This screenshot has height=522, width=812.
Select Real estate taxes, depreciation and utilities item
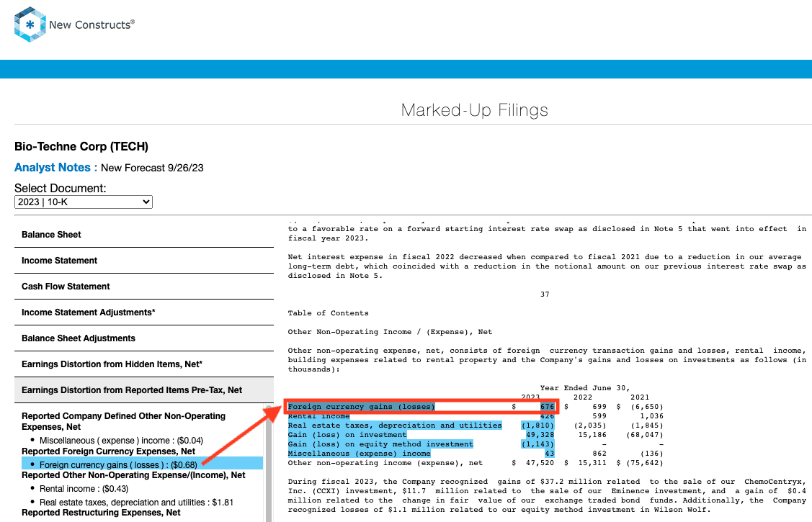(136, 503)
